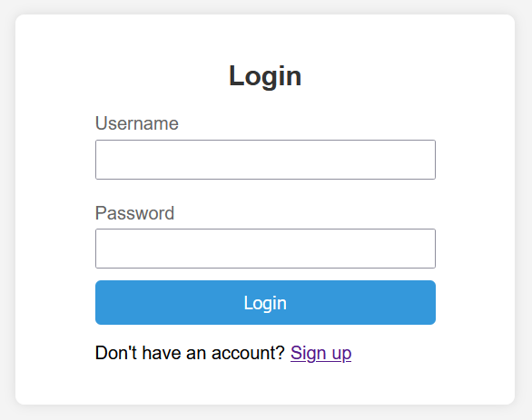Viewport: 532px width, 420px height.
Task: Click the word "account" in the prompt
Action: 248,353
